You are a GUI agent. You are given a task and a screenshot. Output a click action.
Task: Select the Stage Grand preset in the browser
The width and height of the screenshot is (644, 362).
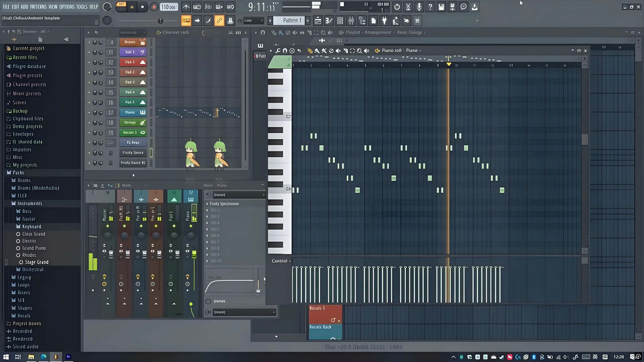37,262
